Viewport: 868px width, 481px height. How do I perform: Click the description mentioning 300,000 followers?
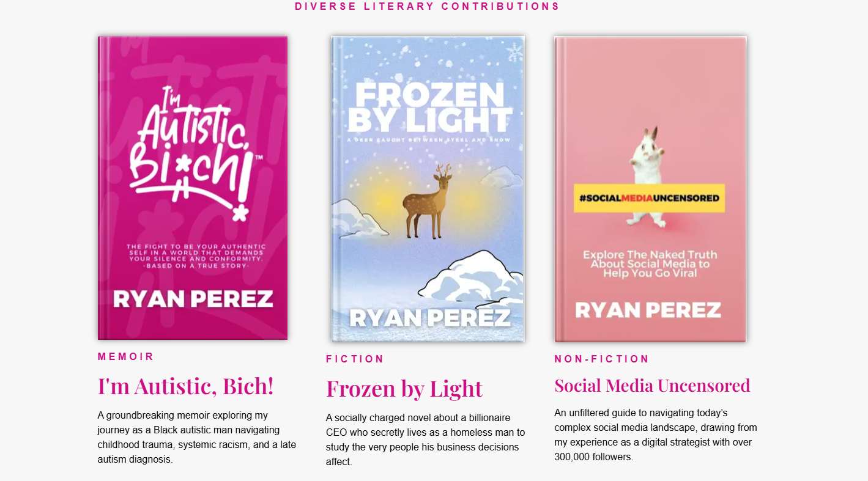(656, 435)
